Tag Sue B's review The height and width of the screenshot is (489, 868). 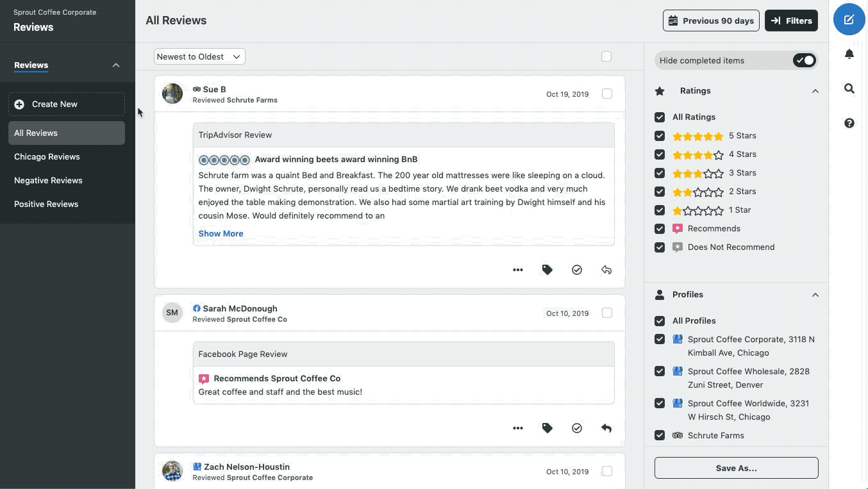(547, 270)
